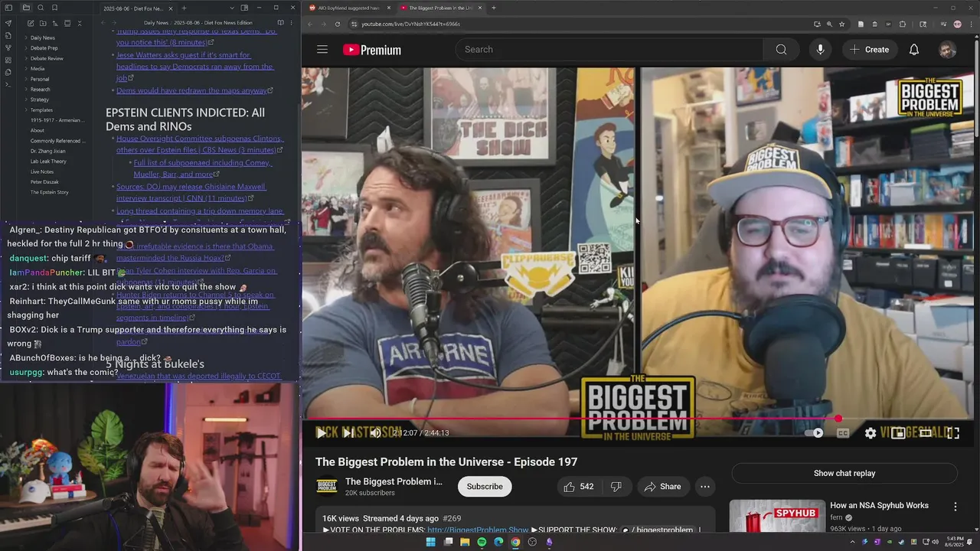Skip to next video button

coord(348,433)
